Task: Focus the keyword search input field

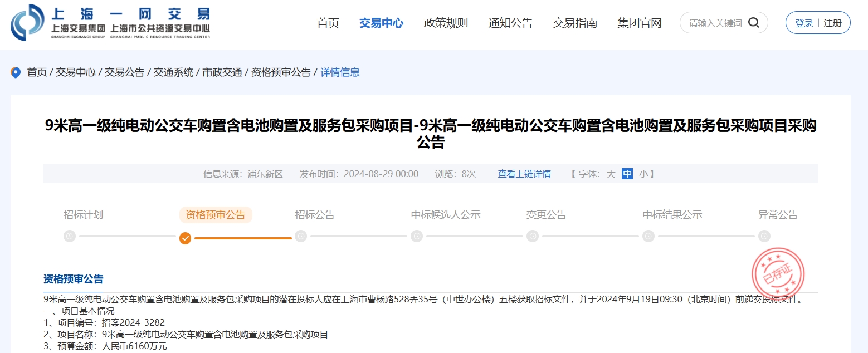Action: (715, 23)
